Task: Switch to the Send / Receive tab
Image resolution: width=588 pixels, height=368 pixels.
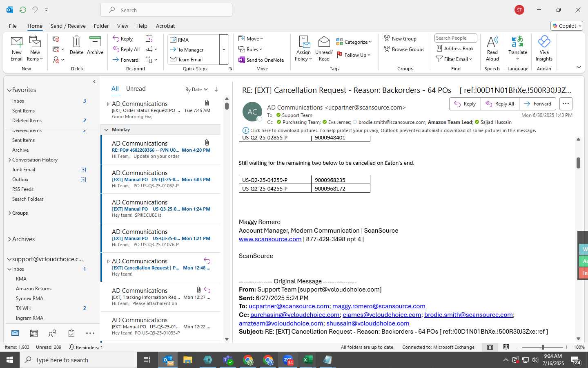Action: 68,26
